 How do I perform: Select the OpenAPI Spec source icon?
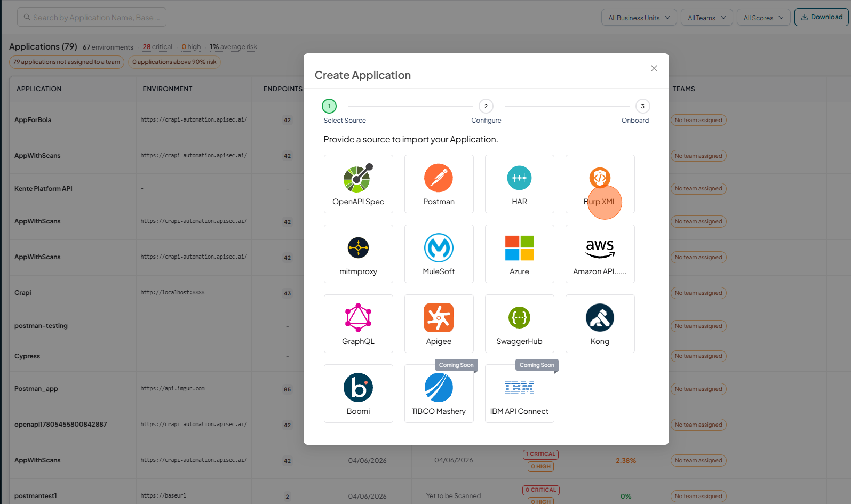pos(358,178)
